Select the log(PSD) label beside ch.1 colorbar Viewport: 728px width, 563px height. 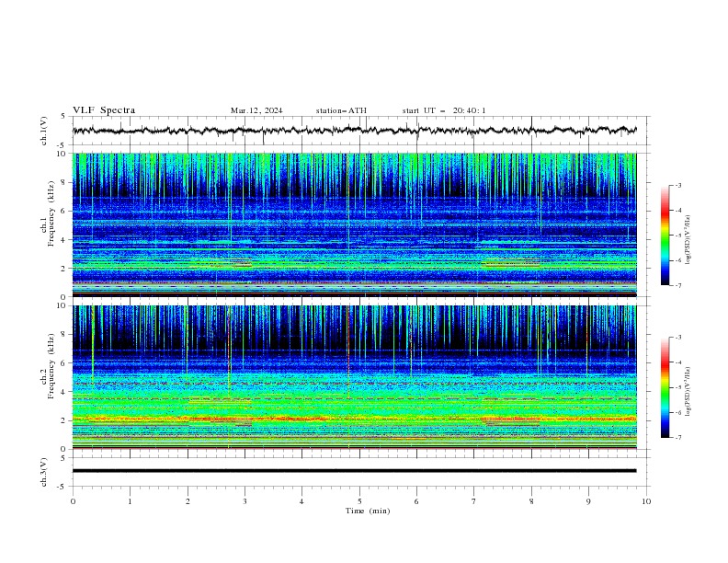tap(688, 240)
